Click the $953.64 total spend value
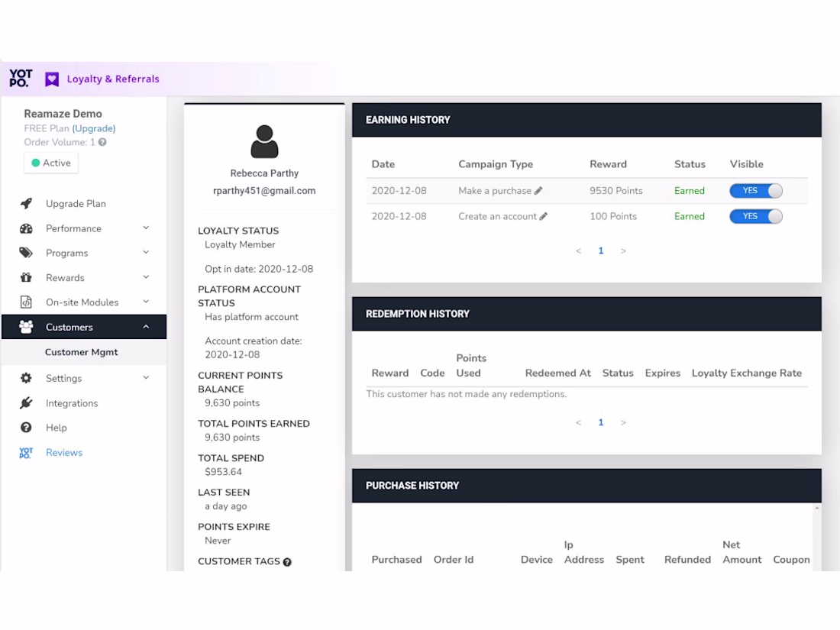 pyautogui.click(x=224, y=472)
